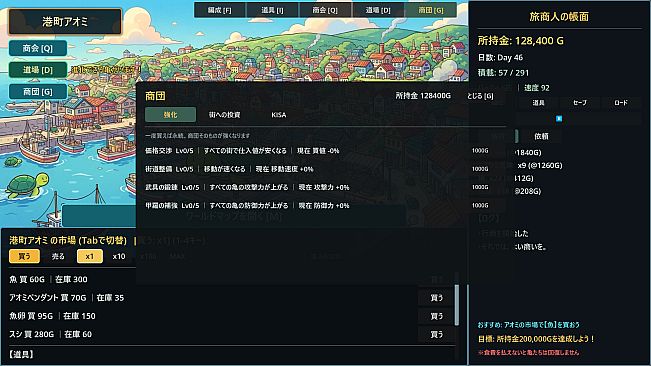Click 買う for スシ
This screenshot has width=651, height=366.
tap(436, 334)
